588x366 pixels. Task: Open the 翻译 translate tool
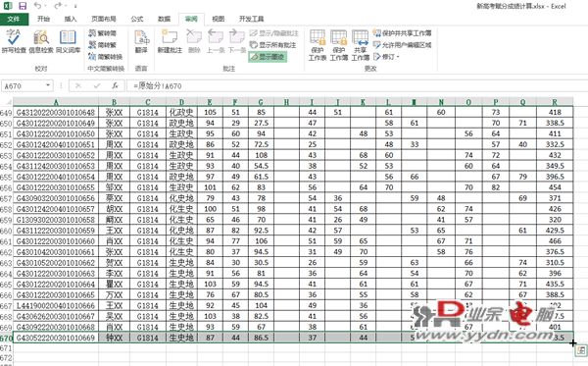(x=141, y=41)
